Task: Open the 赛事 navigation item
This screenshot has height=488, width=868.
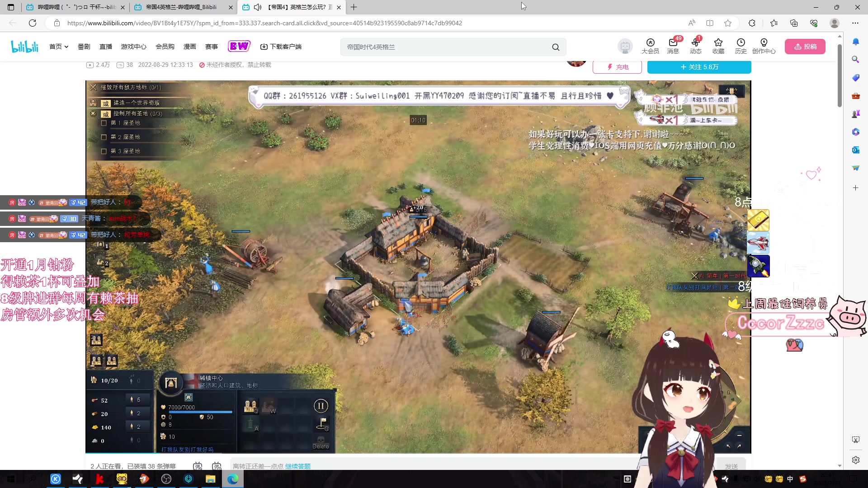Action: click(x=212, y=47)
